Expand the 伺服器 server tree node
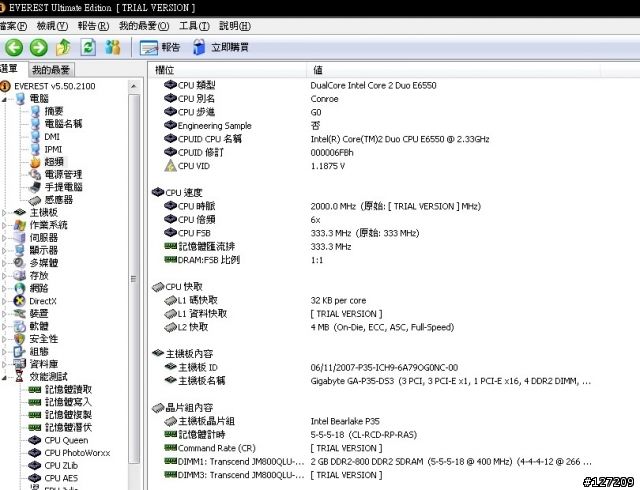The height and width of the screenshot is (490, 640). (x=4, y=238)
